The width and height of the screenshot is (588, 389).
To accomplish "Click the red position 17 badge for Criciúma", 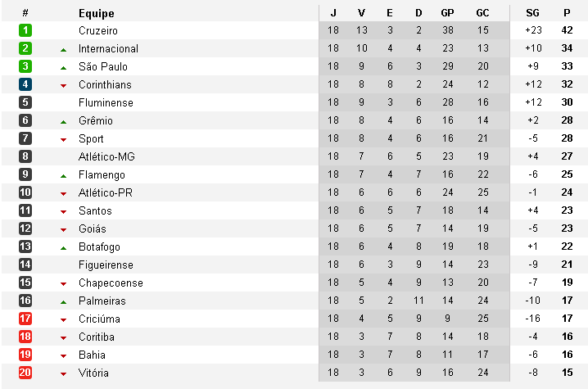I will coord(25,319).
